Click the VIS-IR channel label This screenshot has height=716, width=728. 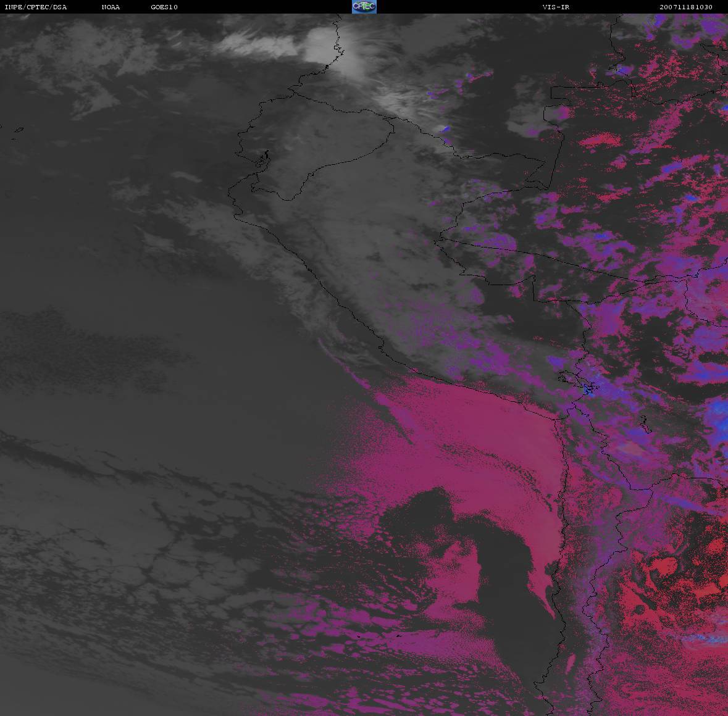click(556, 7)
